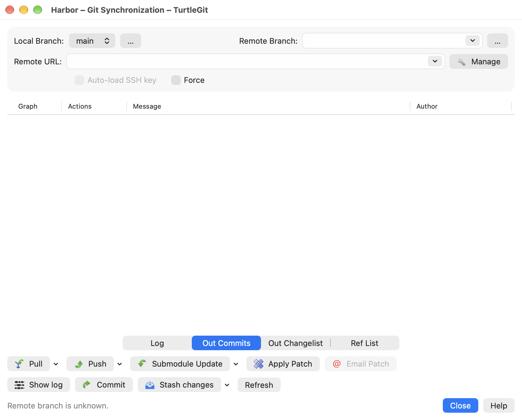Expand the Remote Branch dropdown arrow
This screenshot has width=522, height=420.
pos(473,40)
